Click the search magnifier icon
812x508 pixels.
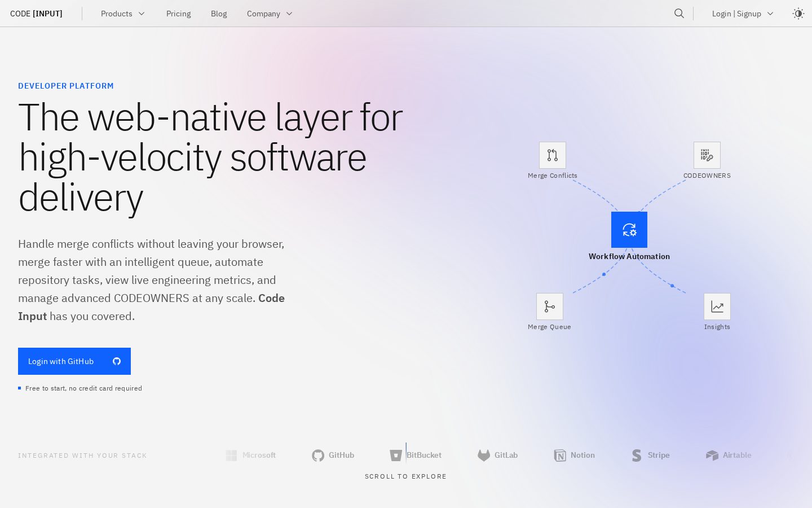[679, 14]
